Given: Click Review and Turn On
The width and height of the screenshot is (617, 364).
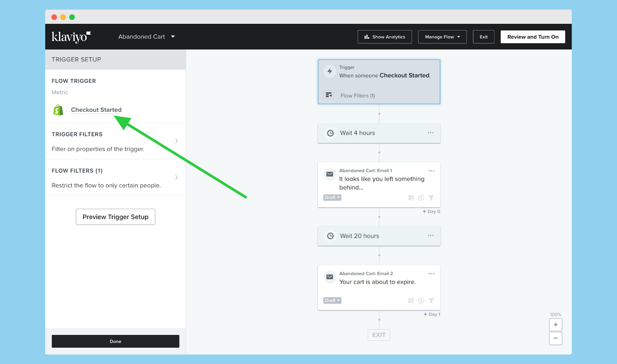Looking at the screenshot, I should point(533,37).
